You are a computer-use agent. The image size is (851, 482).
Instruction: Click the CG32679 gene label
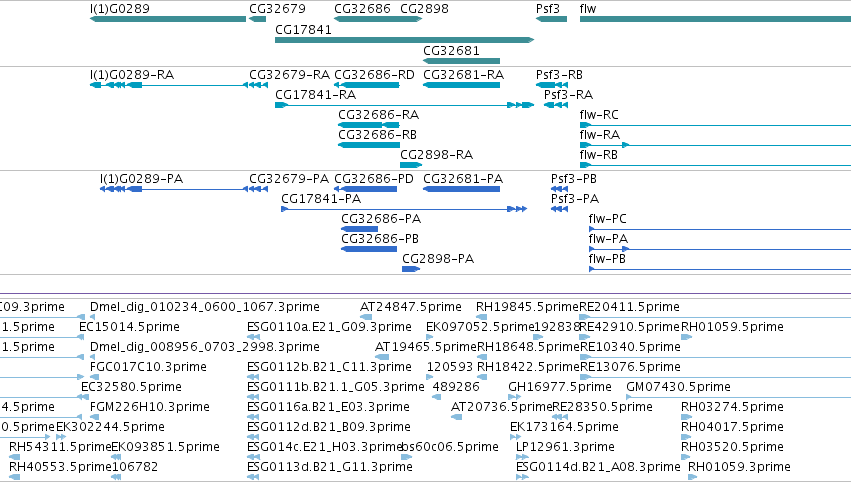click(277, 9)
